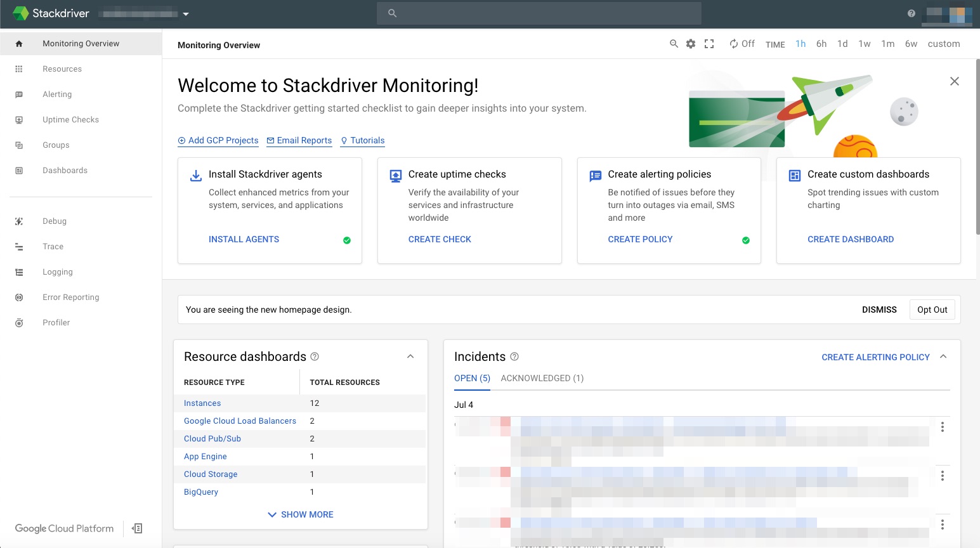This screenshot has width=980, height=548.
Task: Open the chart settings gear icon
Action: tap(690, 44)
